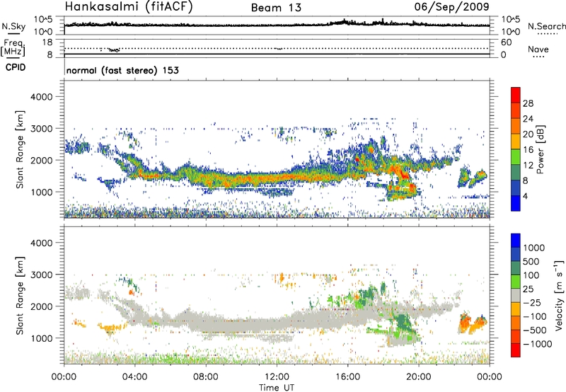This screenshot has height=392, width=566.
Task: Select the Freq. [MHz] label
Action: tap(13, 47)
